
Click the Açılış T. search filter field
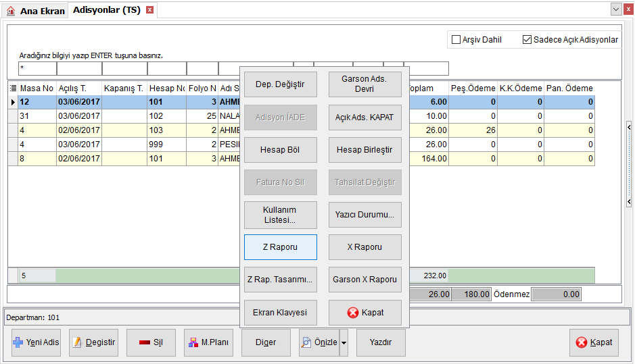(x=79, y=68)
